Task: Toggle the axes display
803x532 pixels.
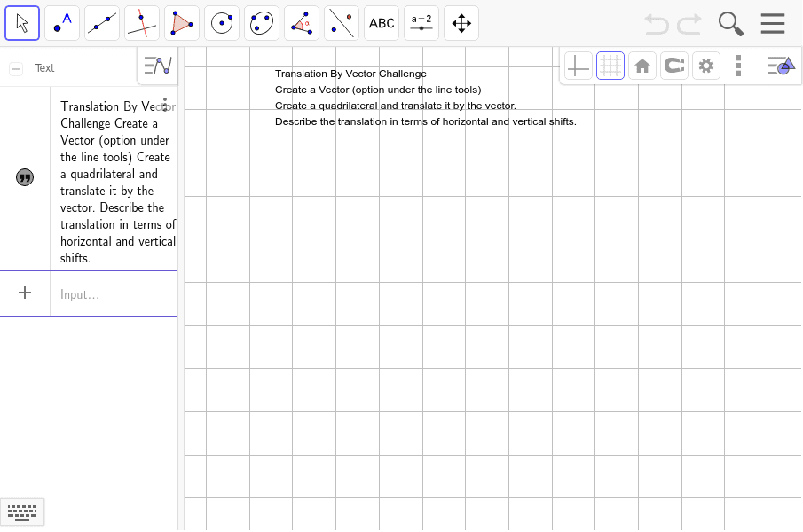Action: (579, 66)
